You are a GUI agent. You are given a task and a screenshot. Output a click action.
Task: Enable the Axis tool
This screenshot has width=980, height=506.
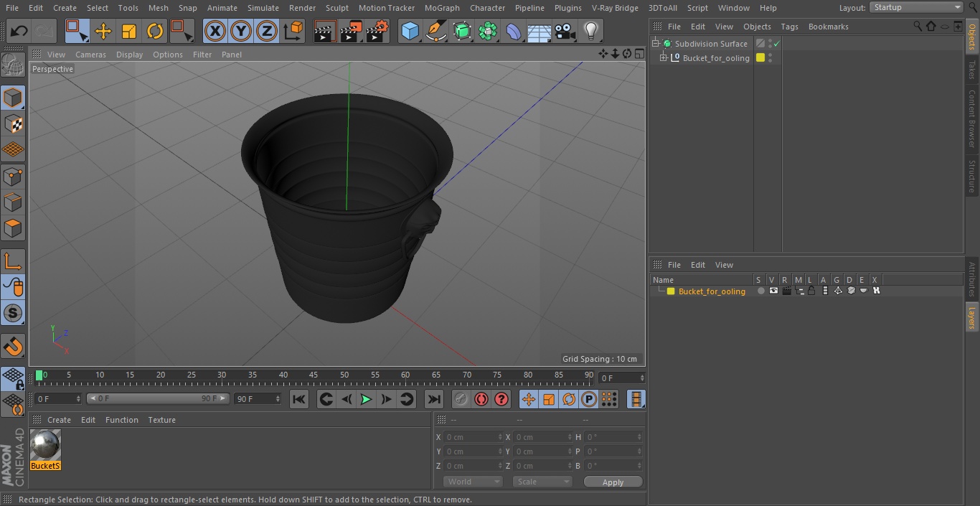(x=13, y=261)
